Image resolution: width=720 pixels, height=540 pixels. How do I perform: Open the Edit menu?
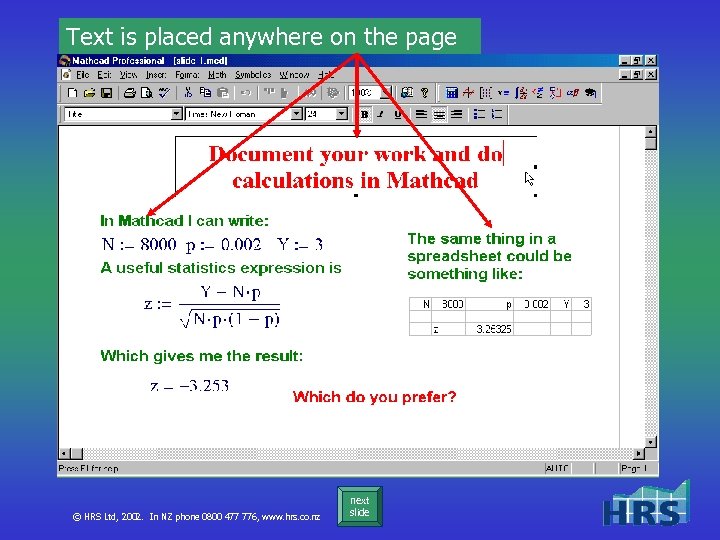[x=104, y=75]
